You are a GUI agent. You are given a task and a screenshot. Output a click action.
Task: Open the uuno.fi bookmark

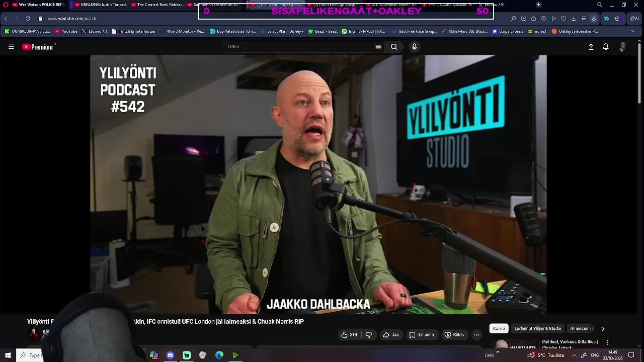coord(537,31)
